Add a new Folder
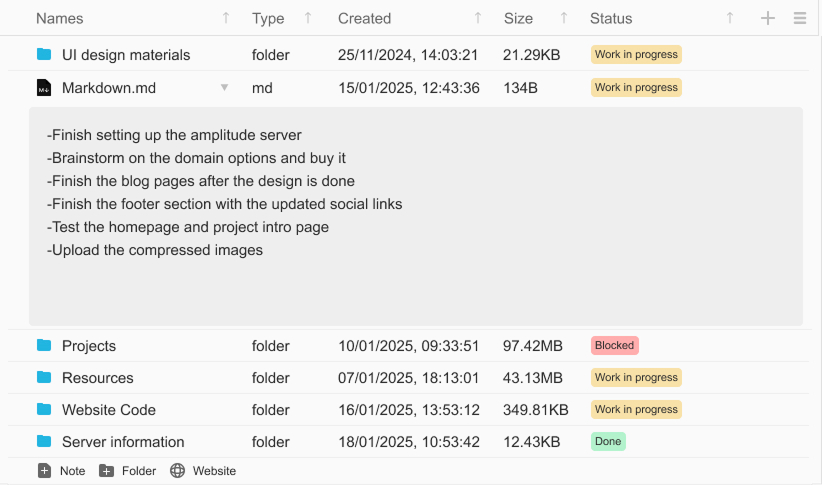Viewport: 822px width, 485px height. (x=127, y=471)
